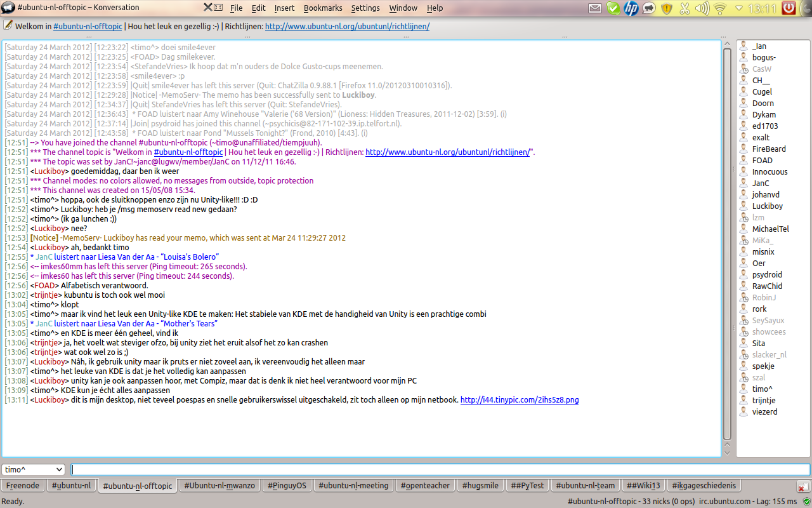Open the Insert menu
812x508 pixels.
coord(284,8)
